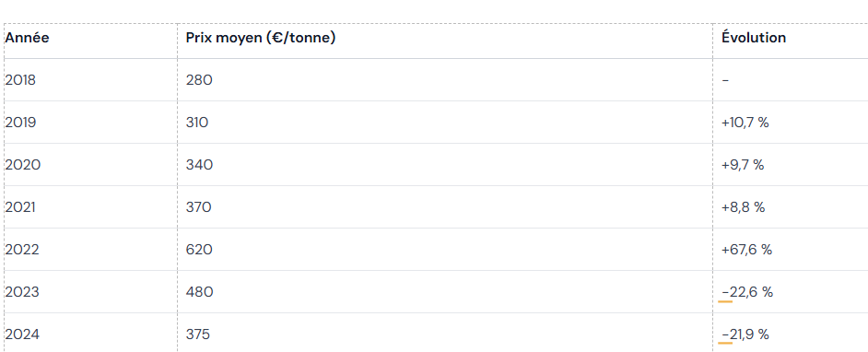Click the Évolution column header

[x=754, y=38]
